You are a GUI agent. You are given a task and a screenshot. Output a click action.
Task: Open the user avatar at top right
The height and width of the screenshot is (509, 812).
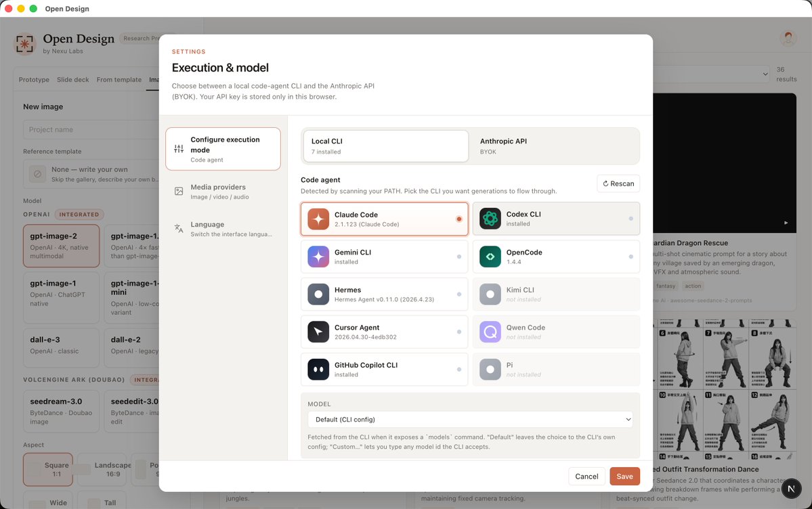pyautogui.click(x=788, y=38)
